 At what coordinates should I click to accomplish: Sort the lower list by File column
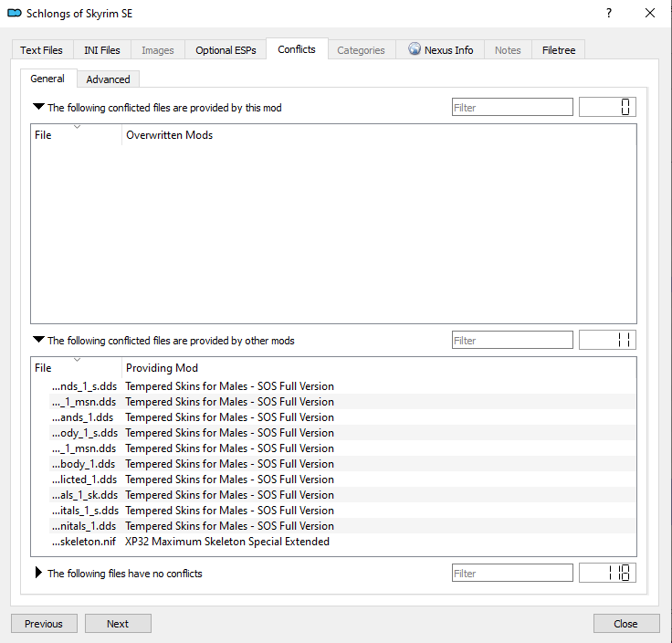click(x=77, y=368)
